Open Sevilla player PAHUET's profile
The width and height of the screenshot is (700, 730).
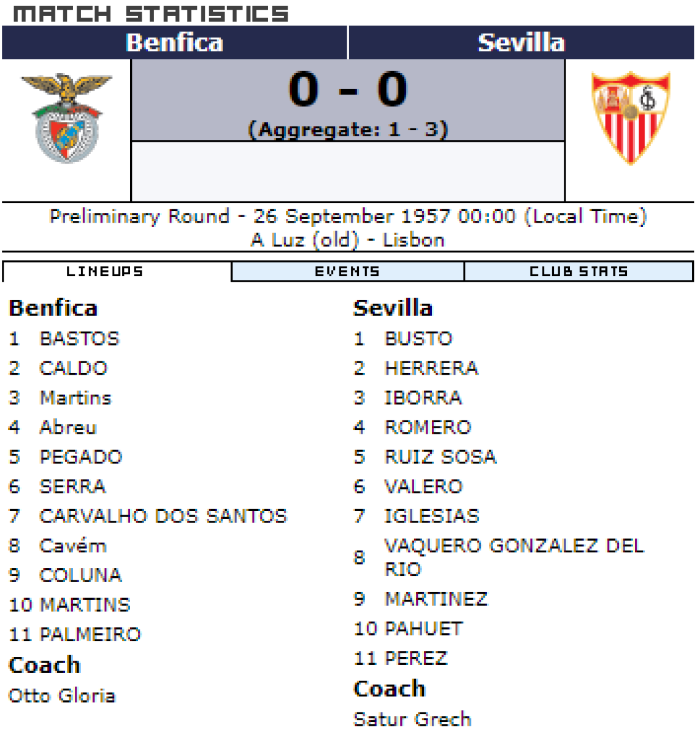point(424,628)
